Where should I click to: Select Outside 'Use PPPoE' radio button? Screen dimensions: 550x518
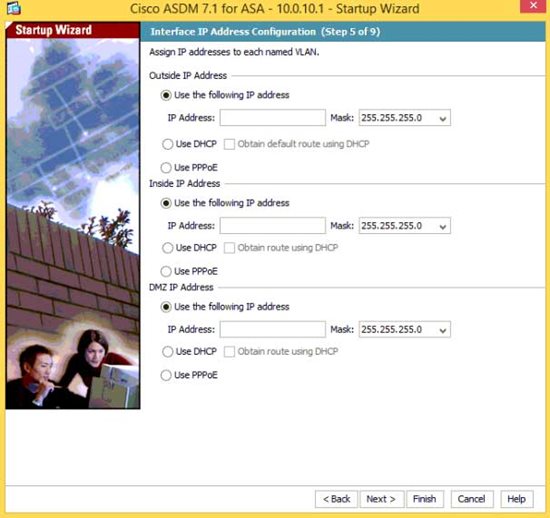pyautogui.click(x=166, y=168)
